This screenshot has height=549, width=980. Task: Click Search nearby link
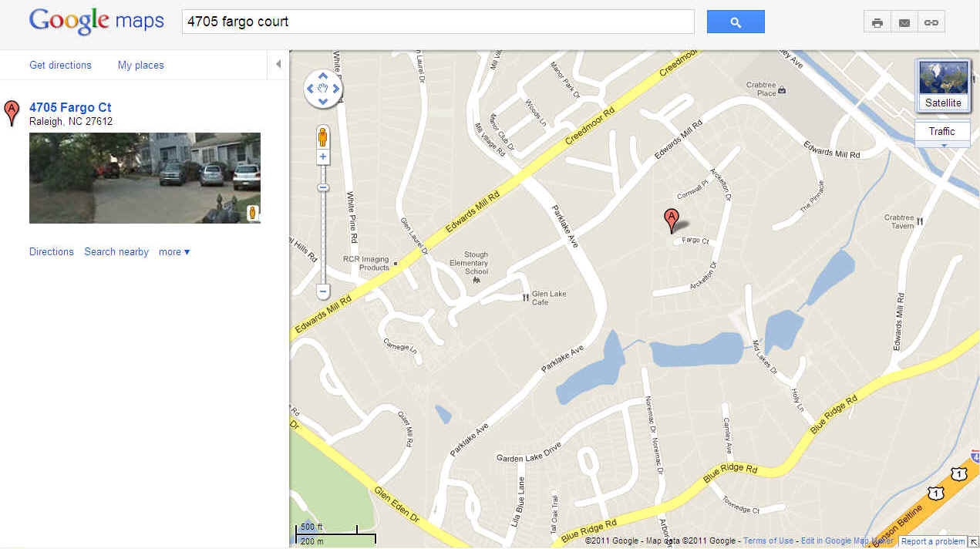pos(116,252)
